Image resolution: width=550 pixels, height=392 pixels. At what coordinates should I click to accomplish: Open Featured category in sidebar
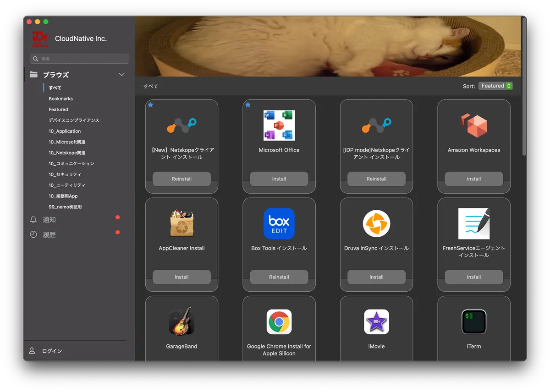58,109
